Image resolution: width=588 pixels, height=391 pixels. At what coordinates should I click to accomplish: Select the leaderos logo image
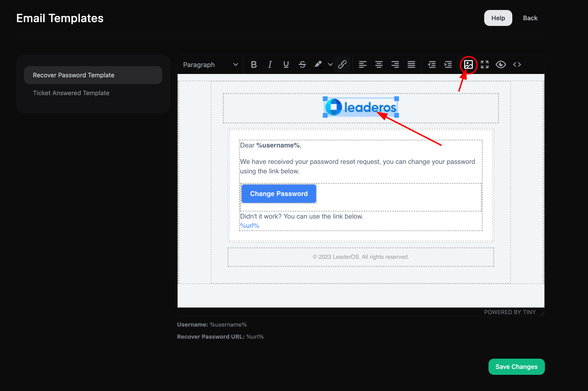click(x=361, y=107)
